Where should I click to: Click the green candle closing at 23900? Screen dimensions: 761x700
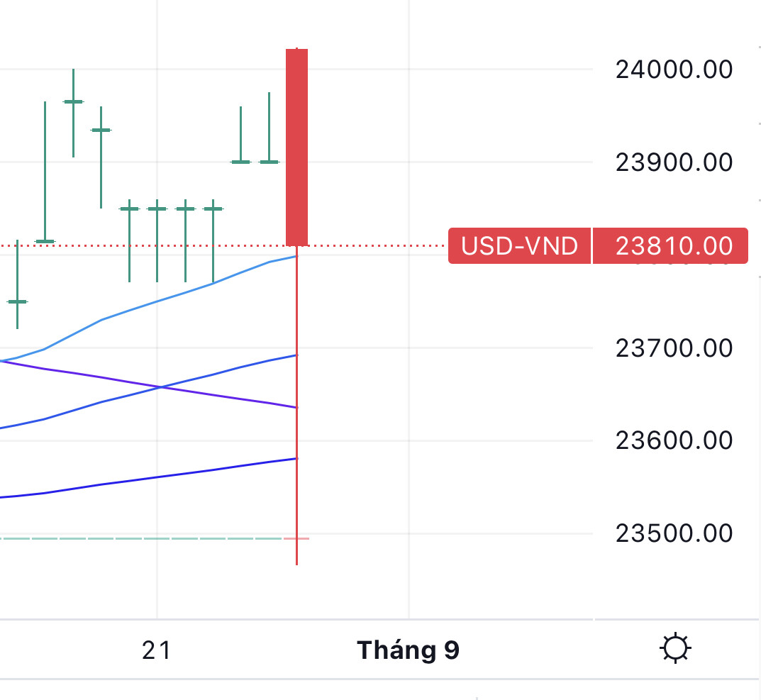click(x=240, y=162)
